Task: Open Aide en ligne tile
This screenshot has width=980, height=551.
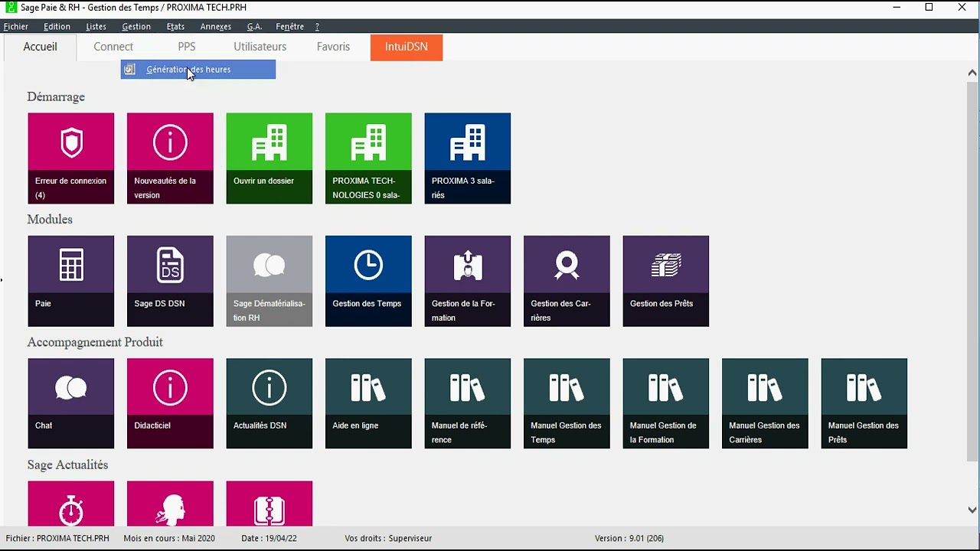Action: (368, 403)
